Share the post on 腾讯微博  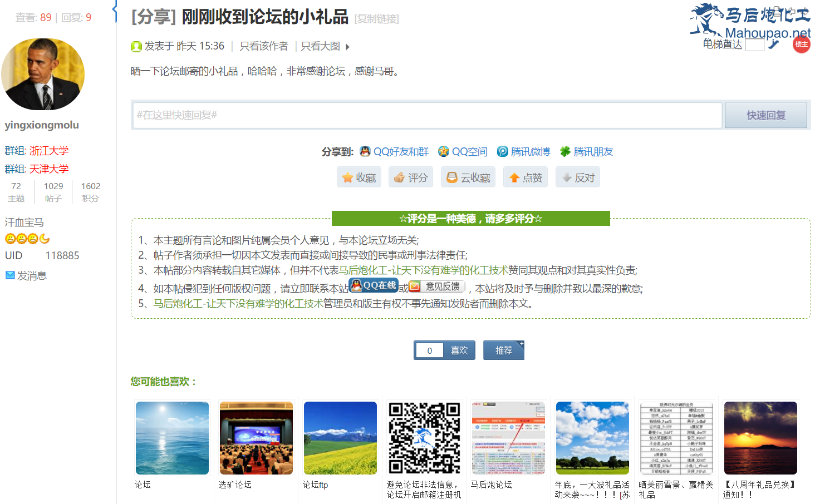(x=523, y=152)
